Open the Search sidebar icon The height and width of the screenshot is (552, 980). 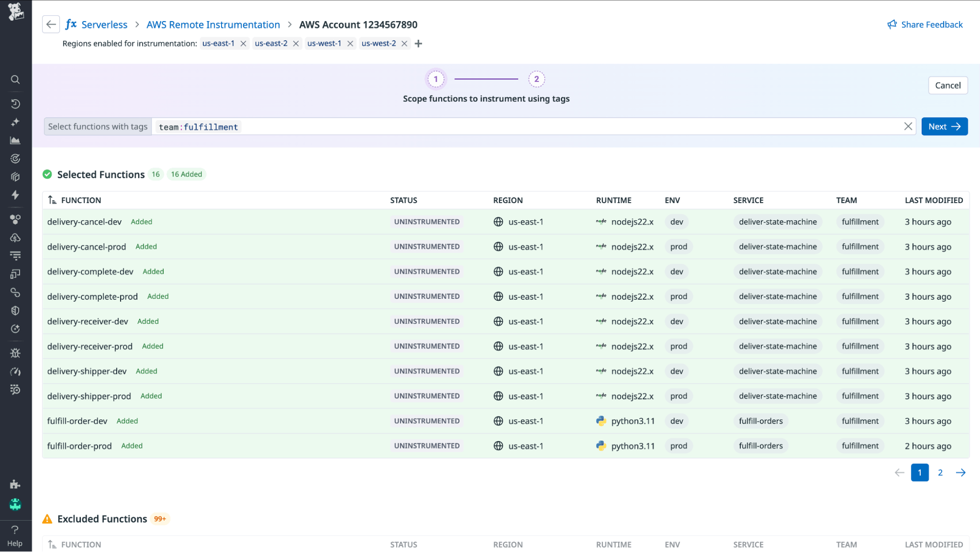[15, 79]
